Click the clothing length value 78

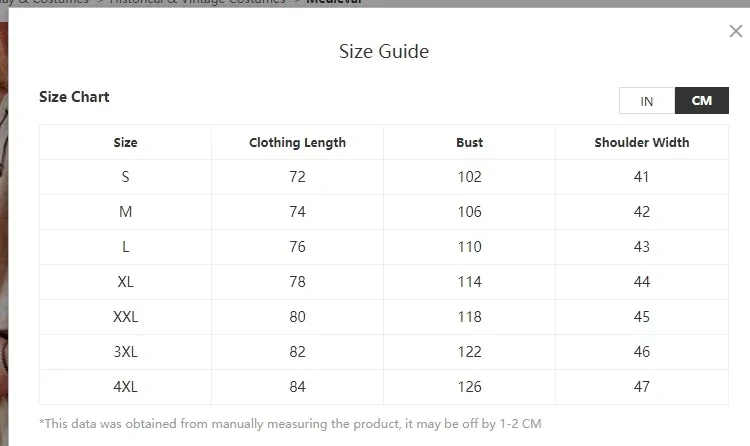click(298, 282)
